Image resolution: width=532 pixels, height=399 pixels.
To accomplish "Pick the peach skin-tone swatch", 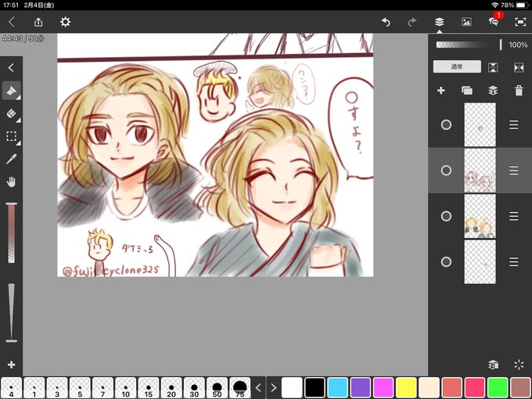I will click(x=429, y=388).
